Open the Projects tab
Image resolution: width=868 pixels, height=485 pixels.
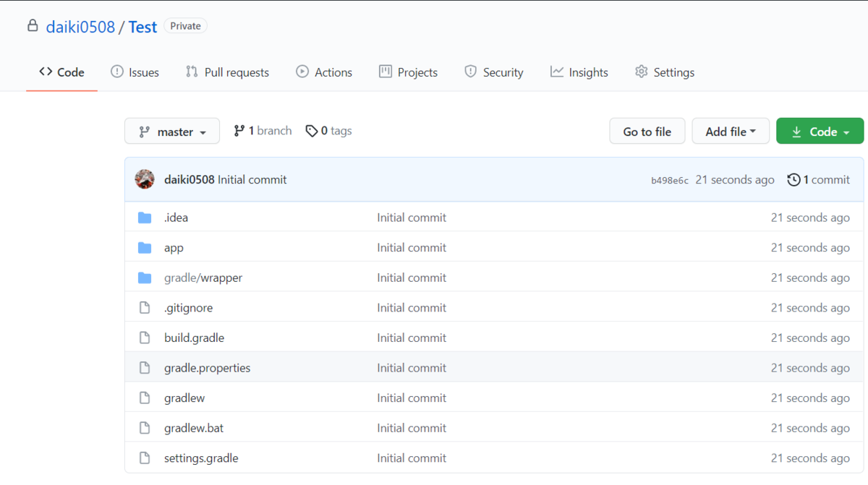coord(408,72)
